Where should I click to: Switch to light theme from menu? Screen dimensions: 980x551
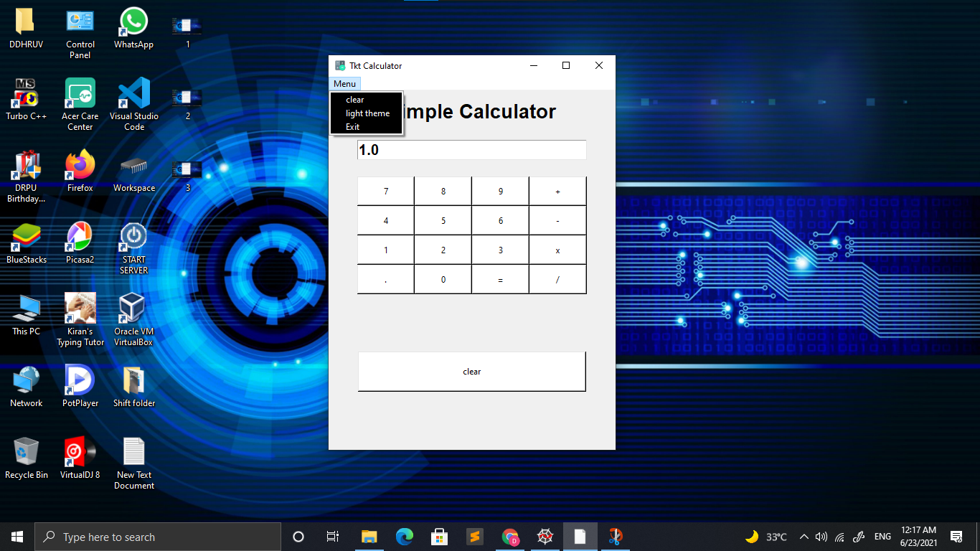[x=367, y=113]
